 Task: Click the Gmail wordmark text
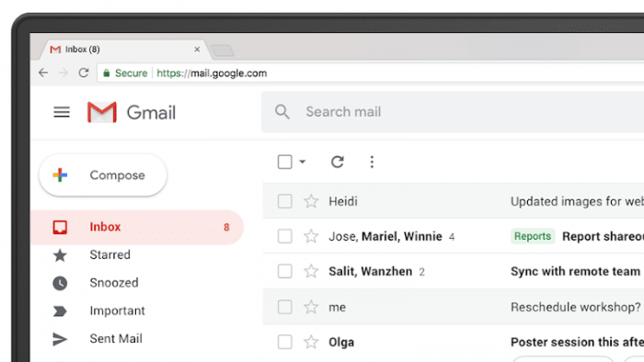tap(151, 112)
